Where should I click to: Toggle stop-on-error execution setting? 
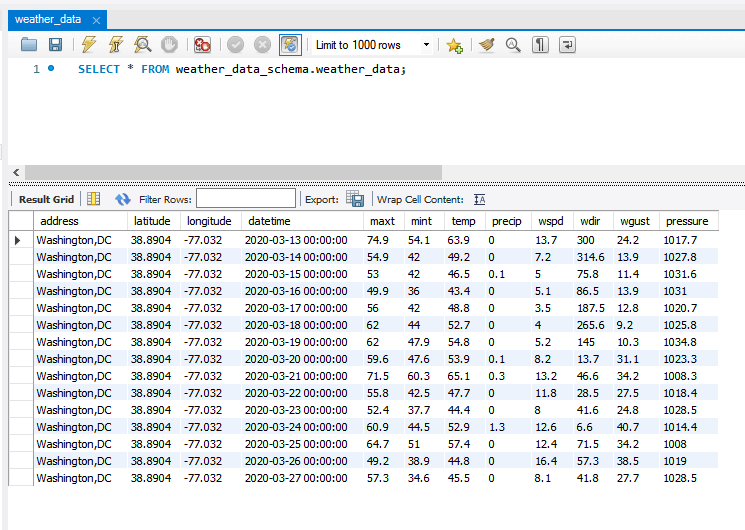[203, 45]
